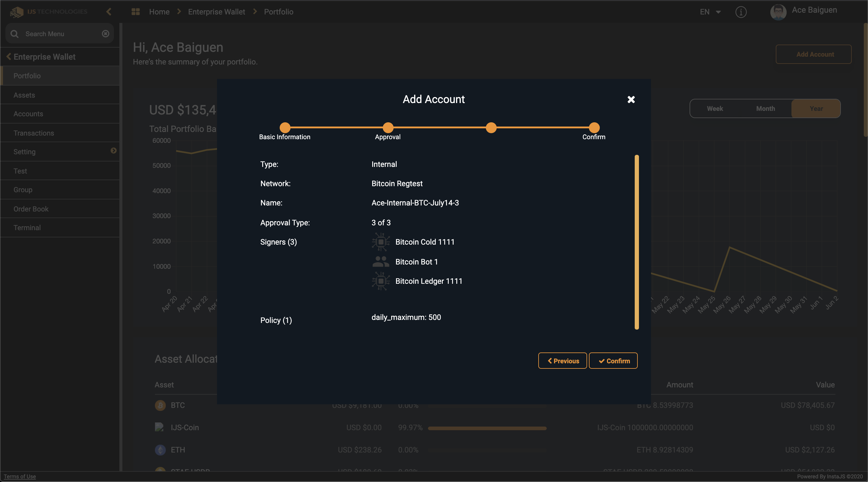This screenshot has height=482, width=868.
Task: Switch chart range to Week
Action: (x=715, y=108)
